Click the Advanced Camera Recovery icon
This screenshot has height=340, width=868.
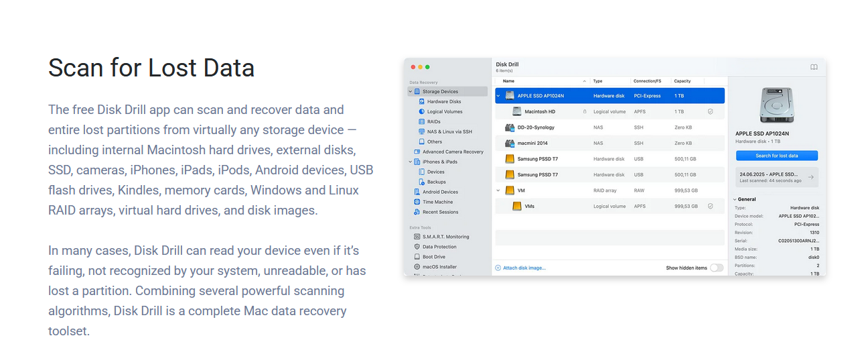(417, 152)
